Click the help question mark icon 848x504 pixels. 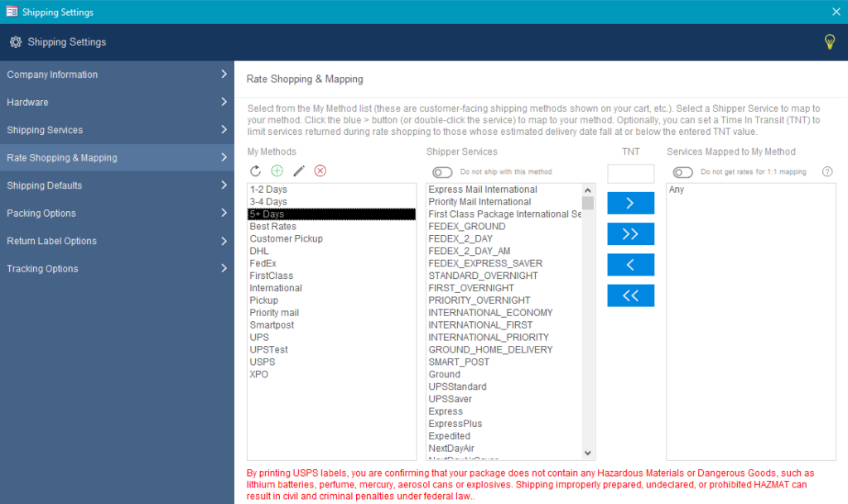826,171
